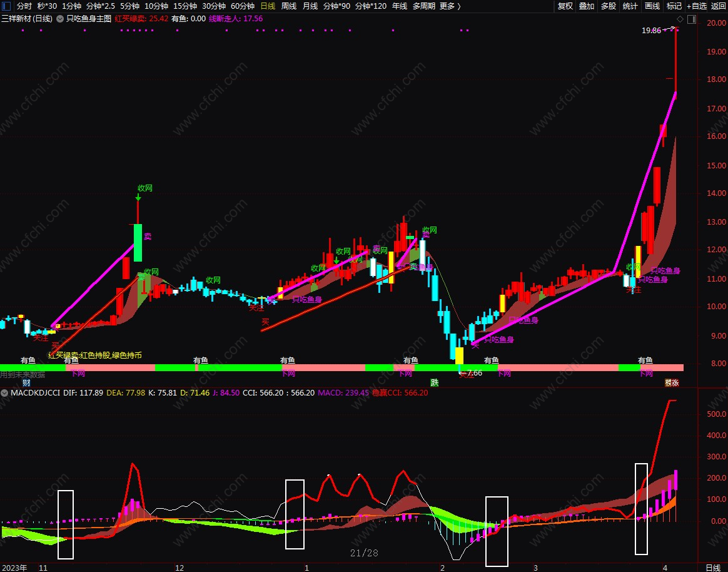The height and width of the screenshot is (572, 728).
Task: Open the 统计 statistics tool
Action: (x=629, y=6)
